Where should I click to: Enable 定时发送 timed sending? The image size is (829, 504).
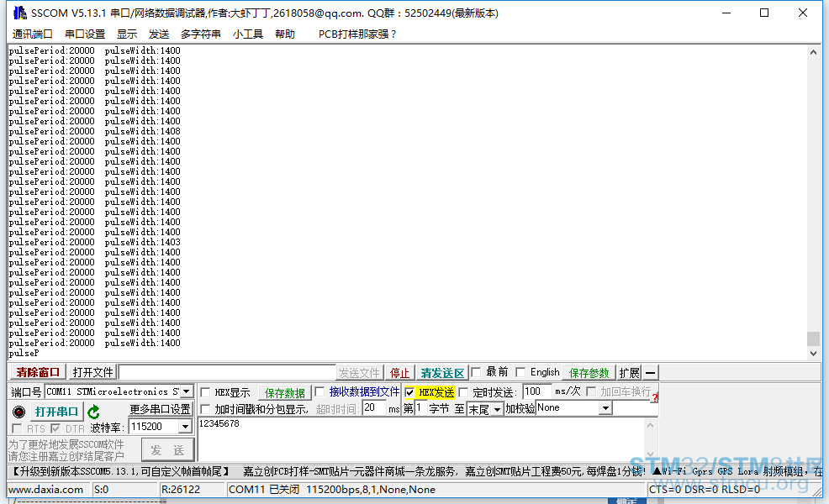[x=462, y=393]
